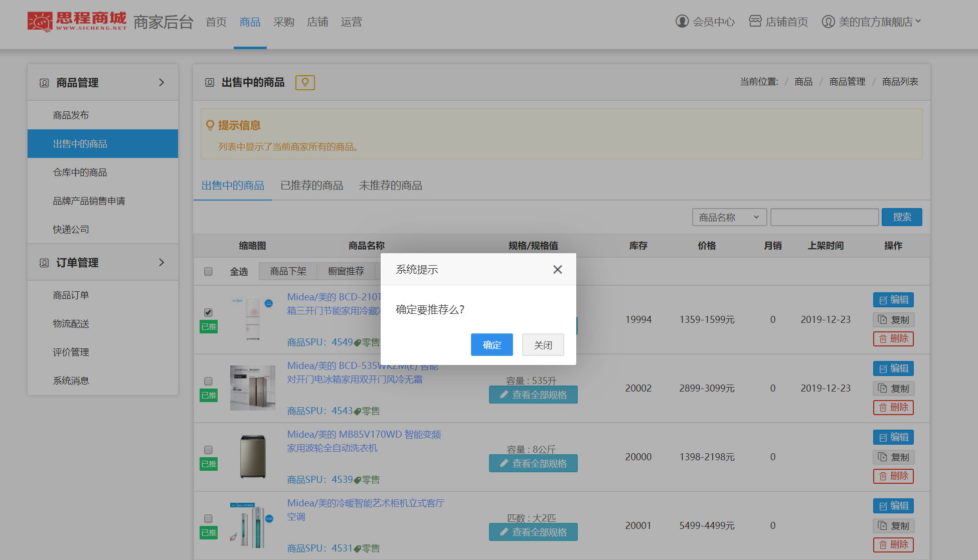Viewport: 978px width, 560px height.
Task: Open the 首页 top navigation item
Action: click(216, 22)
